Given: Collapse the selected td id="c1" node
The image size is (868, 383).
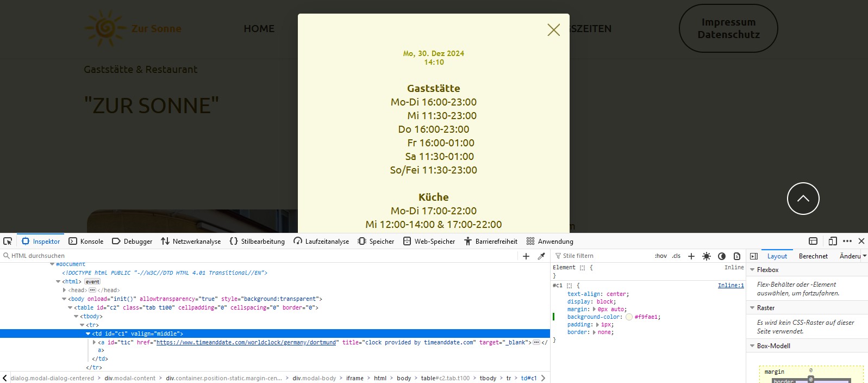Looking at the screenshot, I should [88, 334].
